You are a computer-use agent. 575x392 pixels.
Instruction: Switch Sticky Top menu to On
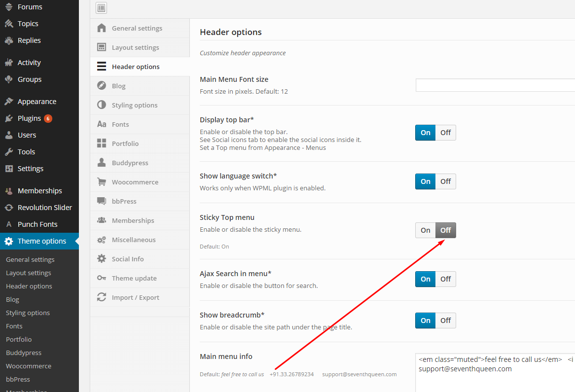point(425,230)
